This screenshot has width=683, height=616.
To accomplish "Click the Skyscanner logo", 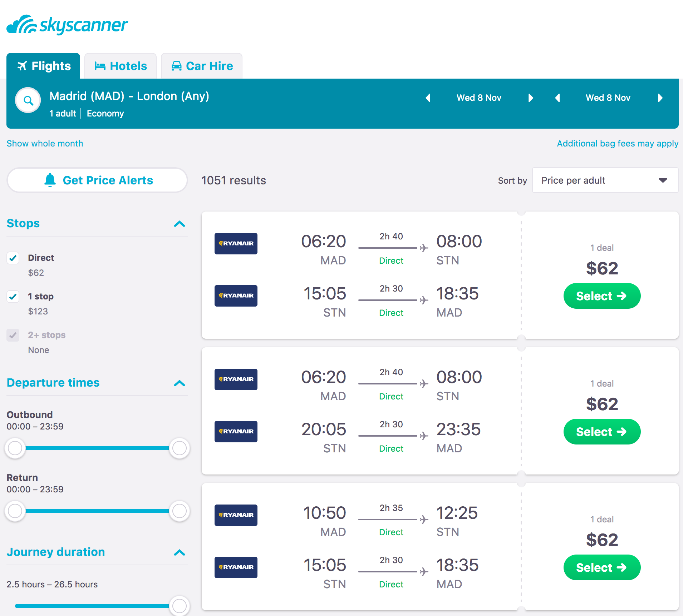I will [67, 25].
